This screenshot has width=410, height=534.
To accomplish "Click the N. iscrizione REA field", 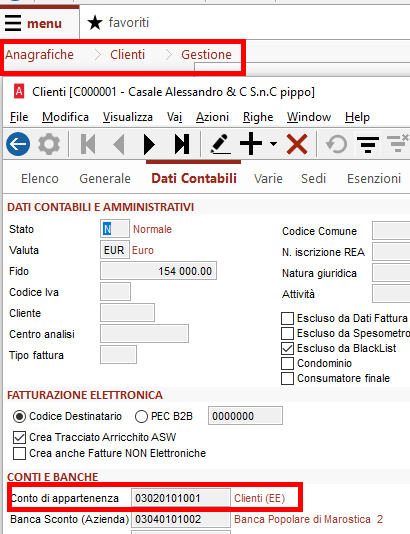I will (x=391, y=252).
